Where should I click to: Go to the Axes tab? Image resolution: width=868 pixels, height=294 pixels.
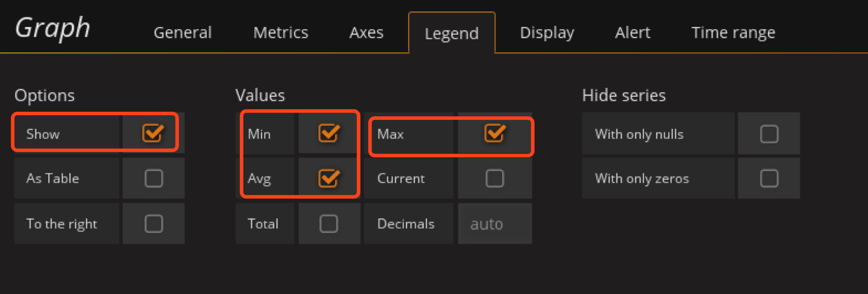pyautogui.click(x=366, y=33)
